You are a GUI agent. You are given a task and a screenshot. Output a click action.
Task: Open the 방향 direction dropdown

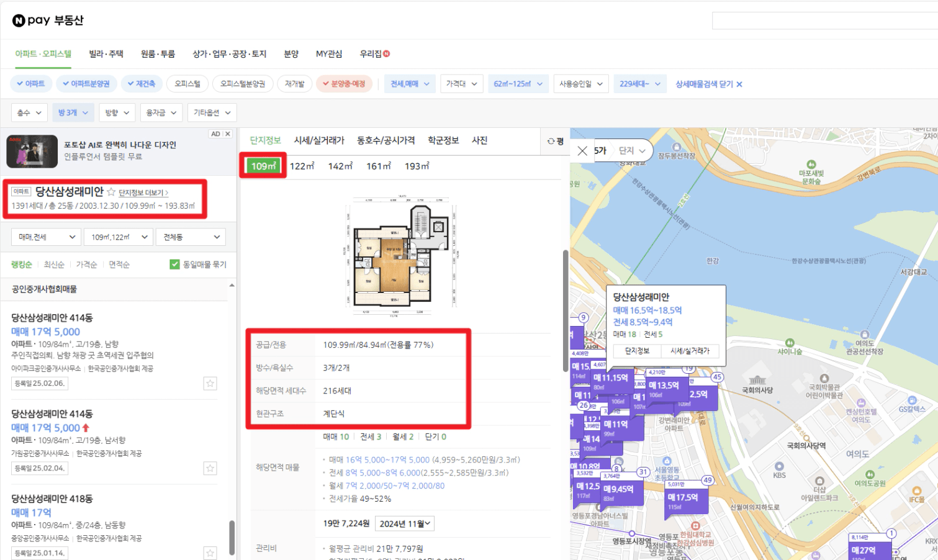pos(117,112)
